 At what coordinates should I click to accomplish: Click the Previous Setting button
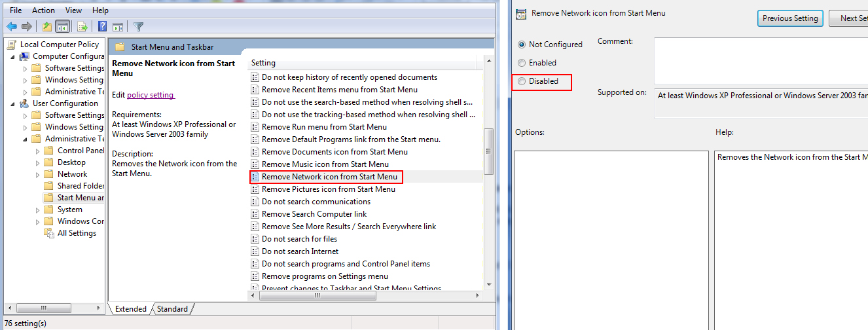click(x=790, y=18)
